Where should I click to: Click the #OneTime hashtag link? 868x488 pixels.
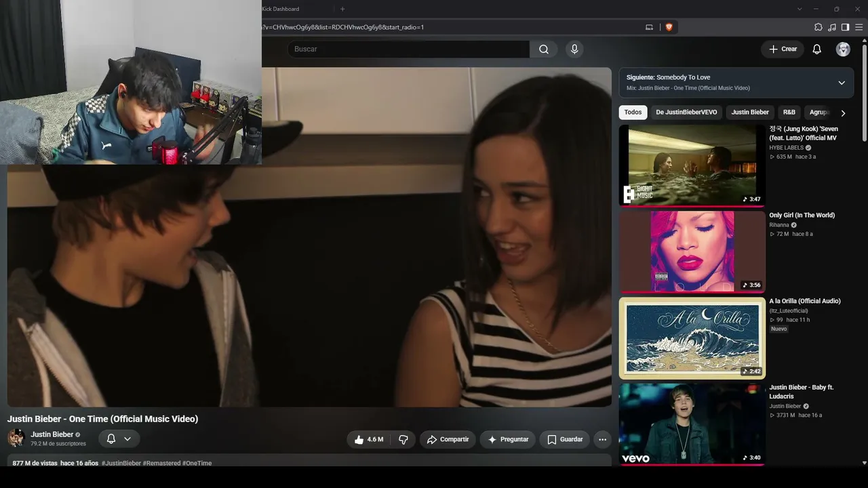197,464
